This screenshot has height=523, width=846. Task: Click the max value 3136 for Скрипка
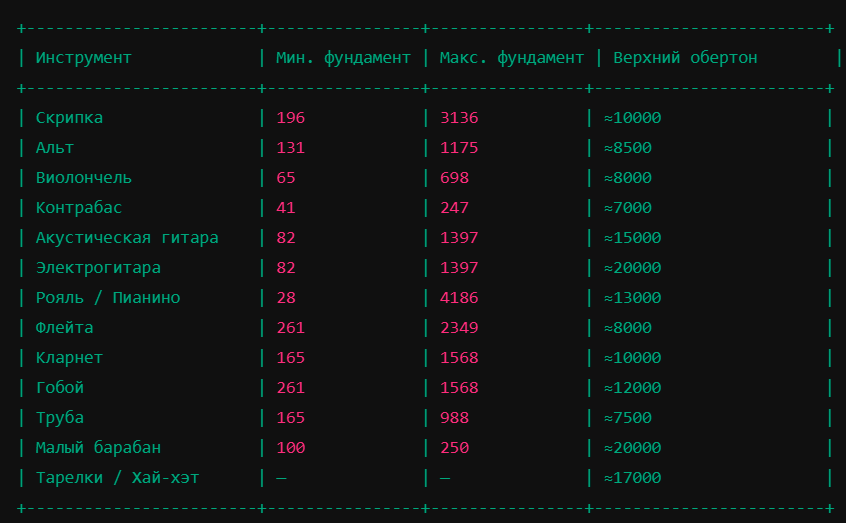pos(459,118)
